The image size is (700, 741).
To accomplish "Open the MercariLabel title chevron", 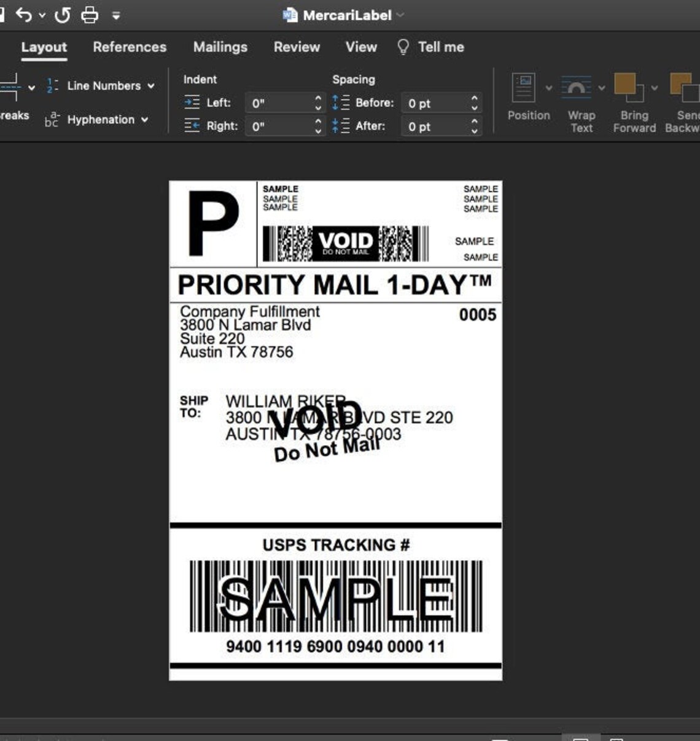I will pos(400,15).
